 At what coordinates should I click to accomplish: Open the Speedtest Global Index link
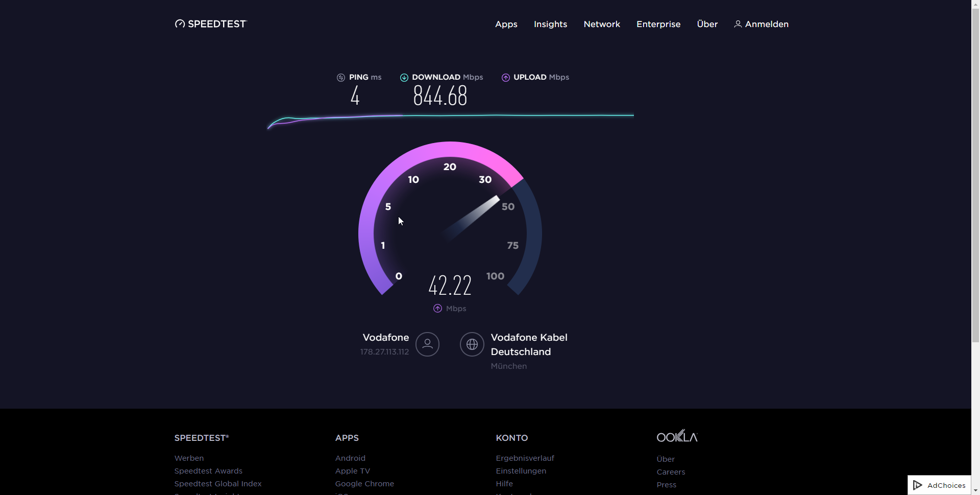[218, 484]
